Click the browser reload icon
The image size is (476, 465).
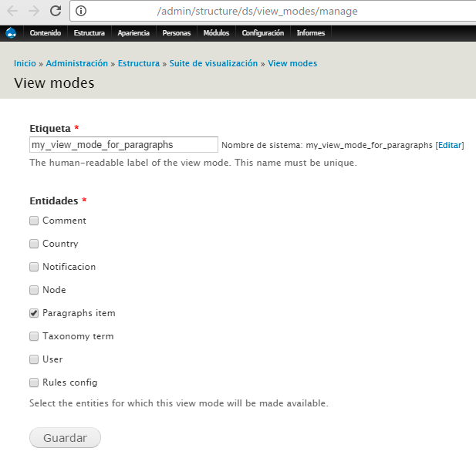tap(56, 11)
